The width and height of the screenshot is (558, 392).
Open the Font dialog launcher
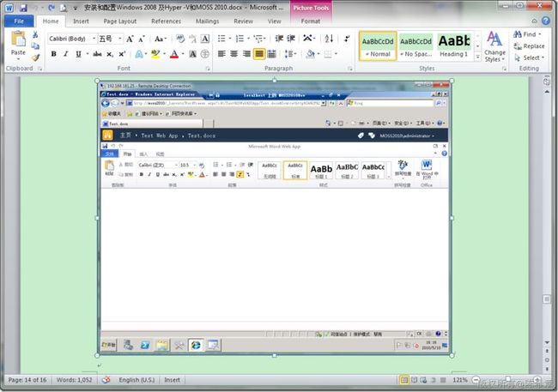coord(208,69)
